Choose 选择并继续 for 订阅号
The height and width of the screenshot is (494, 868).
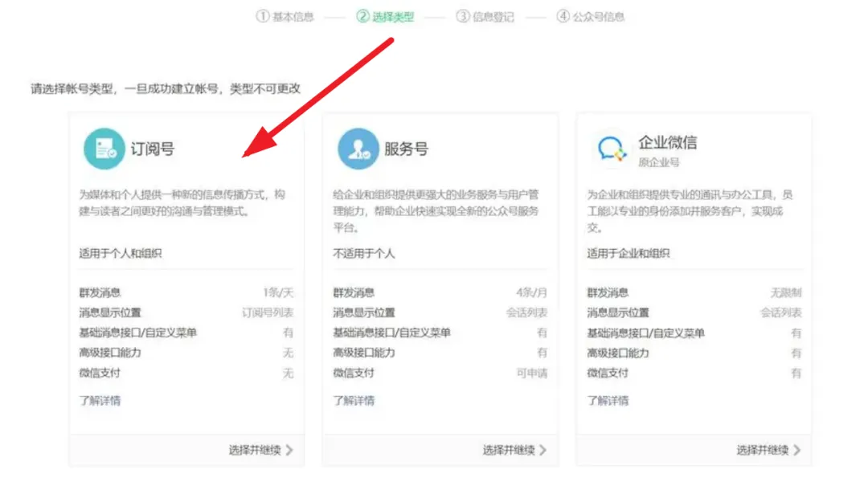[x=260, y=451]
